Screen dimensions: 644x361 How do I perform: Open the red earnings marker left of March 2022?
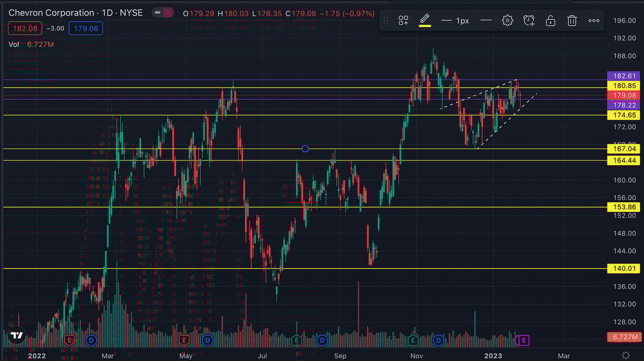[69, 340]
